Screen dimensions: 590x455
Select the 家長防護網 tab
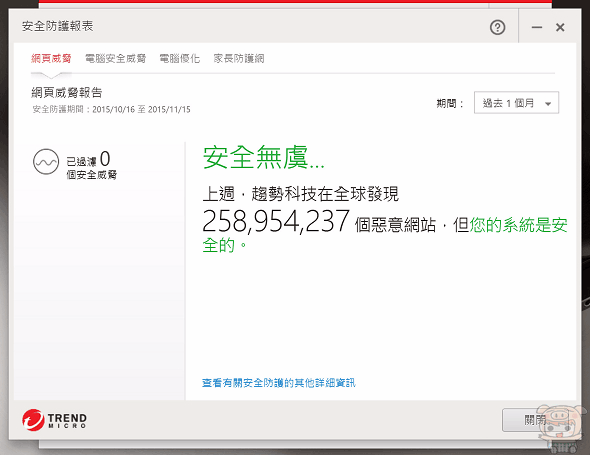(x=239, y=58)
